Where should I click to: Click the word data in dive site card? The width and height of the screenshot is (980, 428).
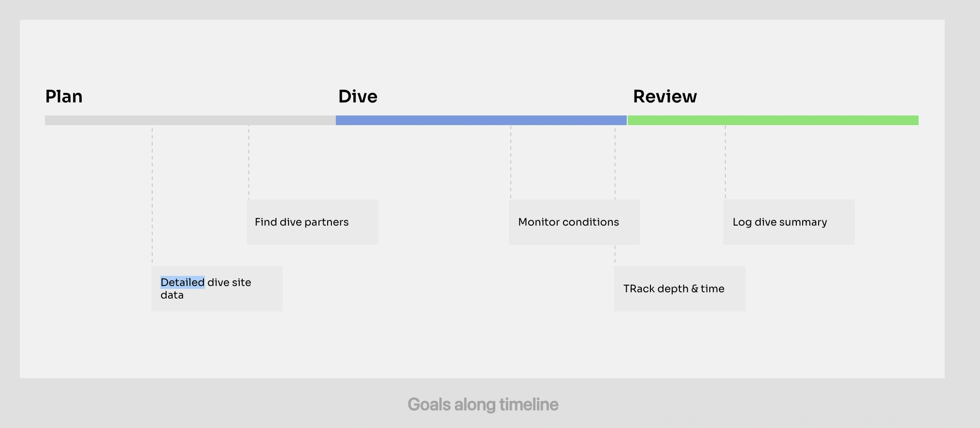(172, 295)
